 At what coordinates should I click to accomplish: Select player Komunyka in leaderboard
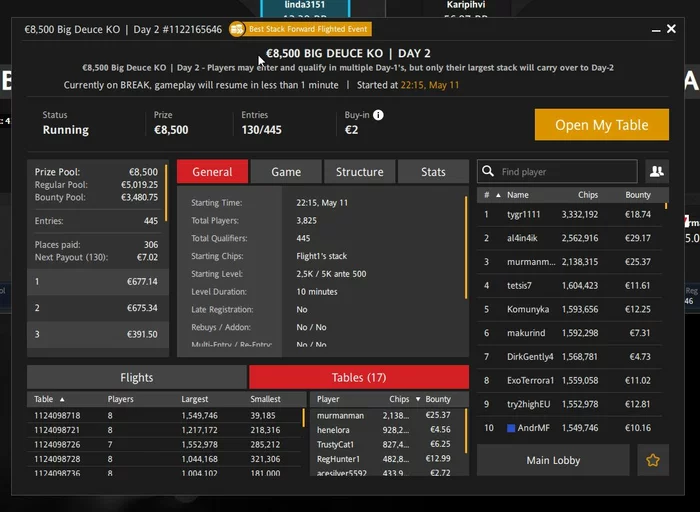570,309
